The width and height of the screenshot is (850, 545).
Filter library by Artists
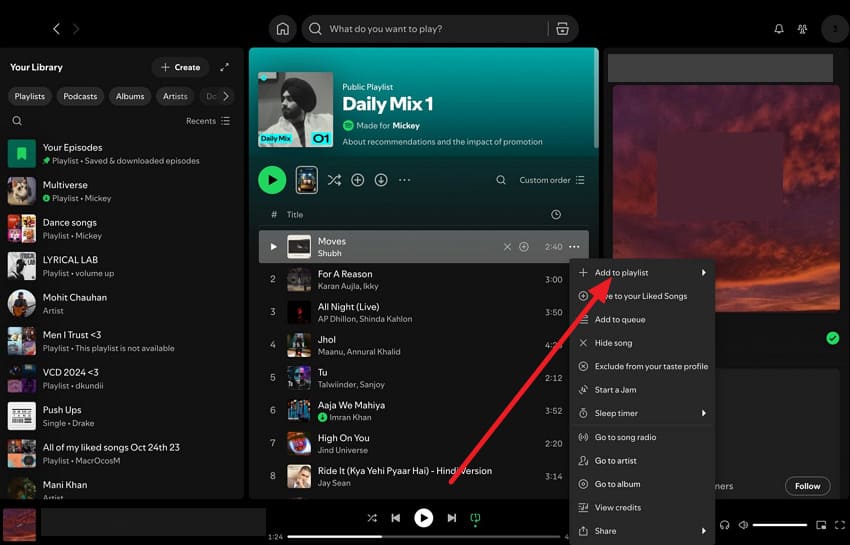pos(175,96)
